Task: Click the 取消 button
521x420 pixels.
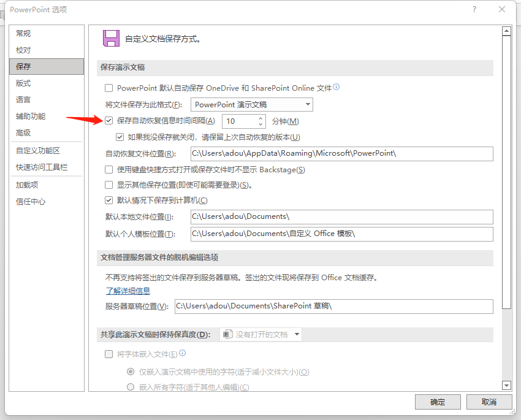Action: coord(489,402)
